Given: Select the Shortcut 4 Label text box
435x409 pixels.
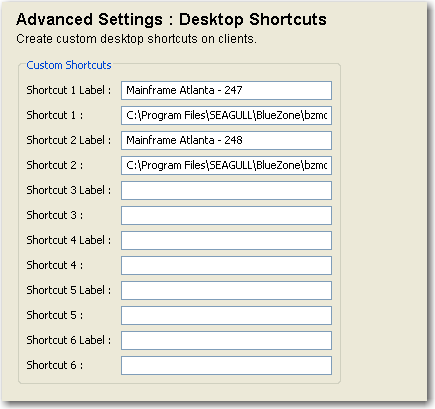Looking at the screenshot, I should pyautogui.click(x=226, y=240).
